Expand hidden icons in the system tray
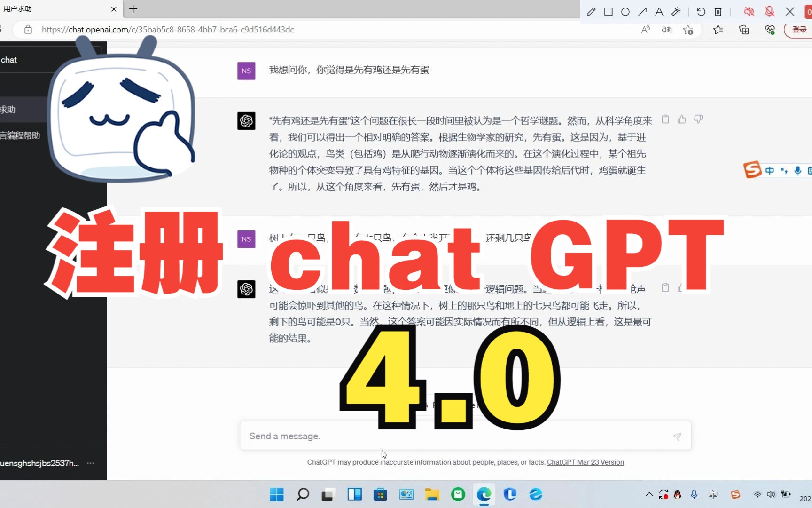 648,494
